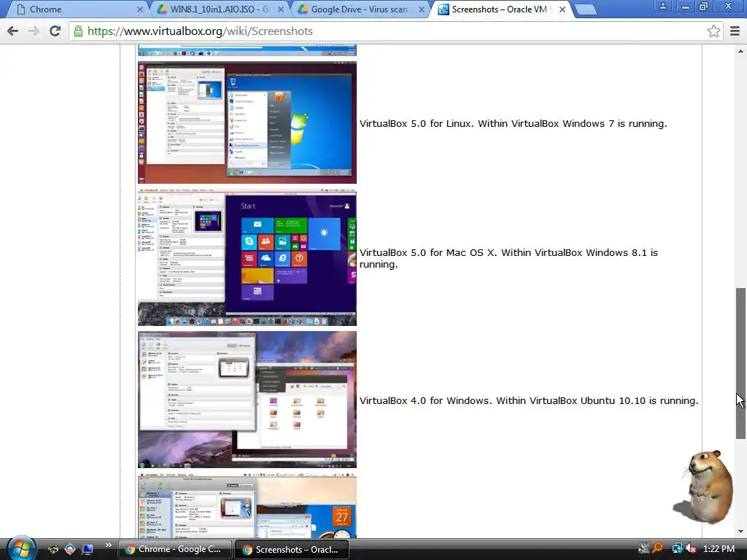The width and height of the screenshot is (747, 560).
Task: Click the leftmost system tray icon
Action: [643, 548]
